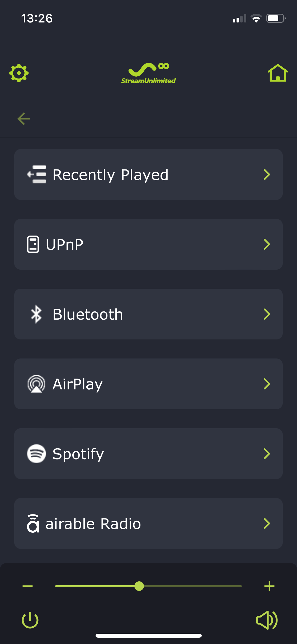Click the volume slider handle
This screenshot has height=644, width=297.
(x=139, y=586)
